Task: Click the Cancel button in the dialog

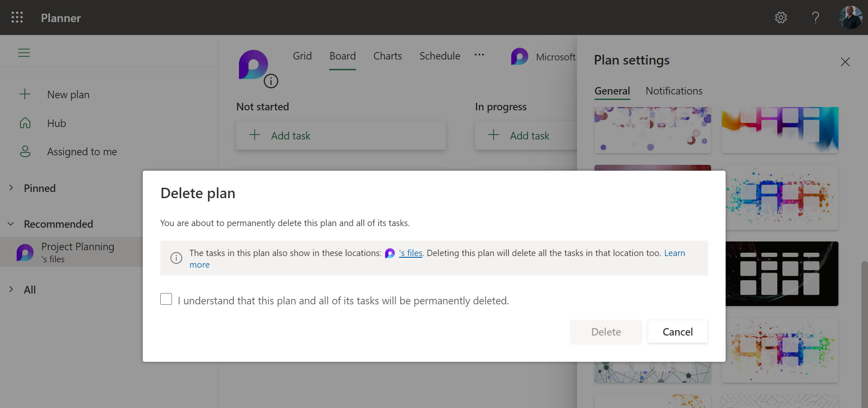Action: pyautogui.click(x=677, y=331)
